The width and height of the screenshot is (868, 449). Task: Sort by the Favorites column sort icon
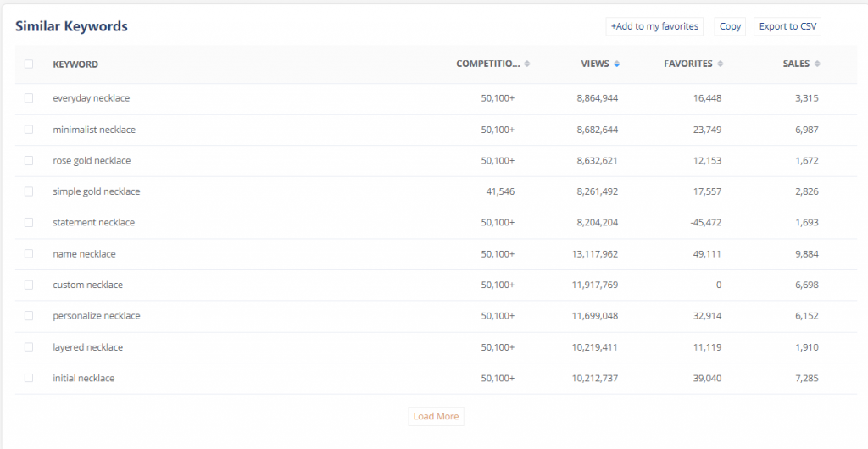721,64
